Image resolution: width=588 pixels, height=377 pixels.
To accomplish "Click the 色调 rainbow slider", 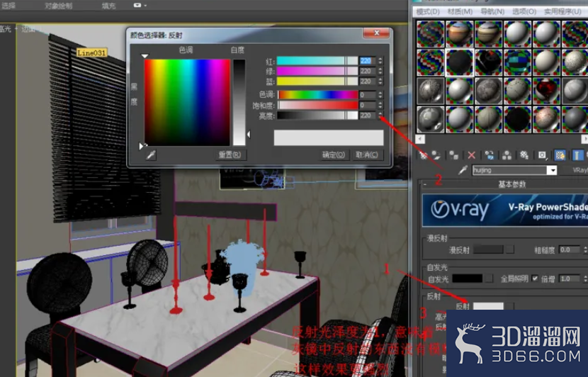I will [x=318, y=94].
